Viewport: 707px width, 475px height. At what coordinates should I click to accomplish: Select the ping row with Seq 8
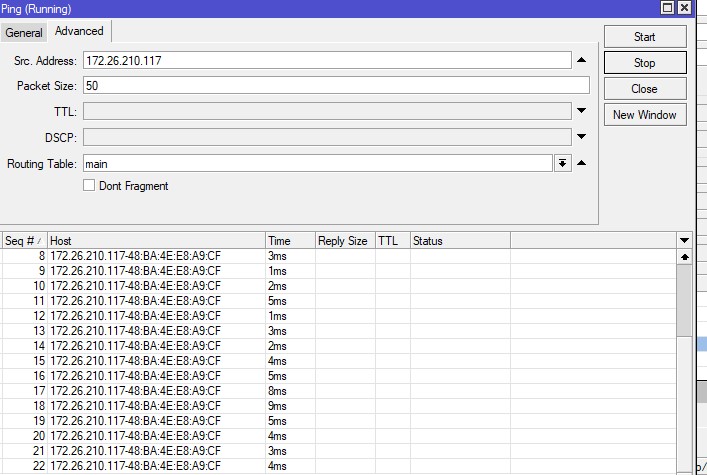tap(338, 256)
